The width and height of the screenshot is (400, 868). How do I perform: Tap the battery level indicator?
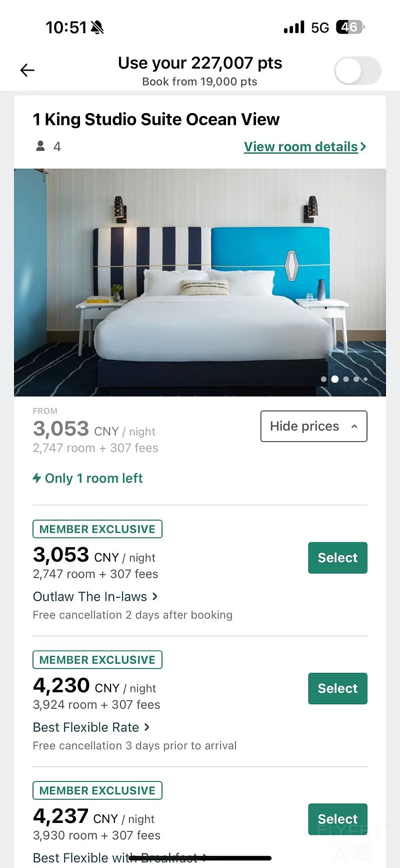click(x=350, y=27)
